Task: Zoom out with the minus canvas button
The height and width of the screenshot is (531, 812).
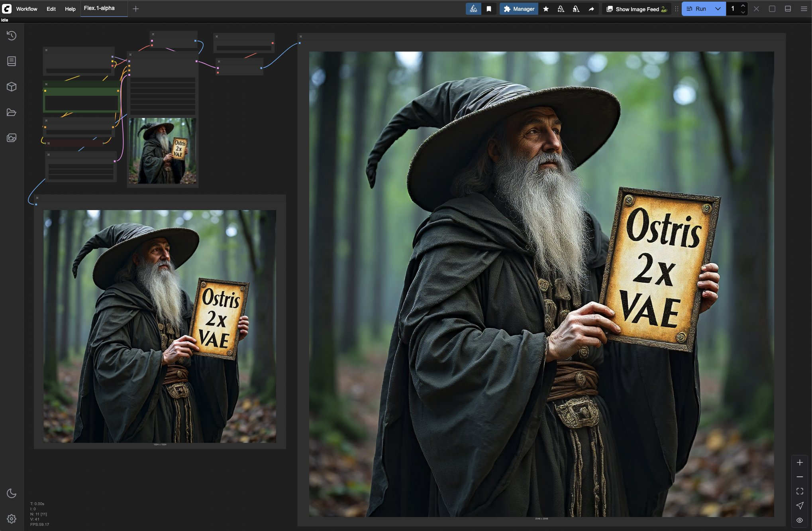Action: tap(800, 477)
